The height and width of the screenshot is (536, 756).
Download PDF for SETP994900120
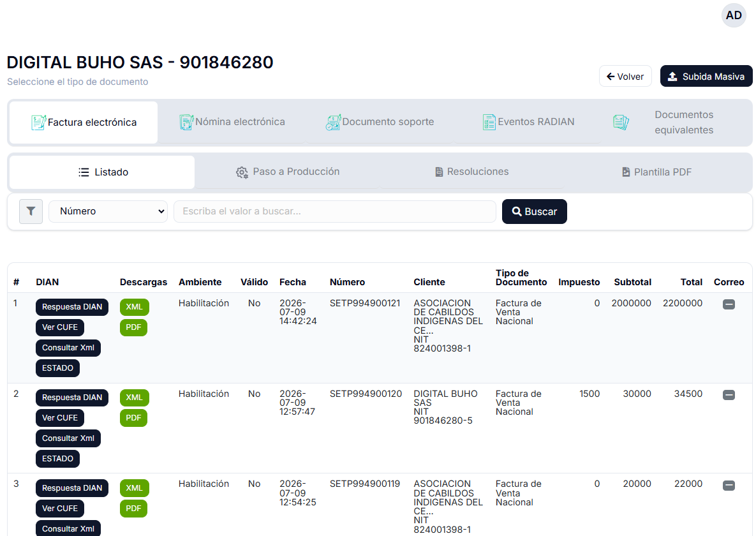(133, 418)
